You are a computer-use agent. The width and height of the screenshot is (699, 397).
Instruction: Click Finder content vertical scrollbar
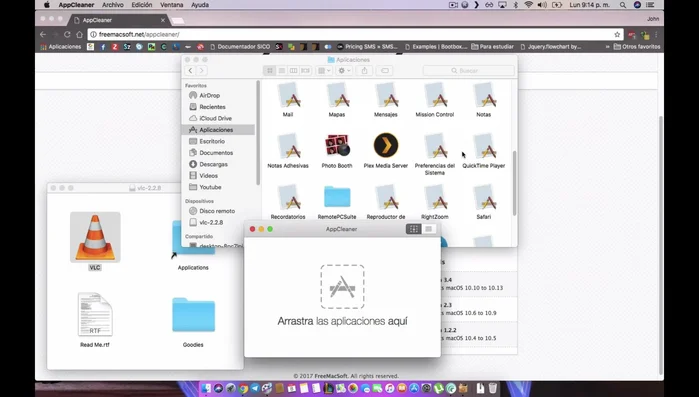pos(514,183)
